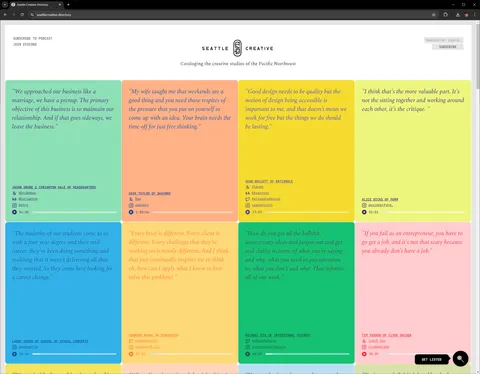This screenshot has width=480, height=374.
Task: Seek audio progress bar in "My wife taught me" card
Action: click(x=193, y=212)
